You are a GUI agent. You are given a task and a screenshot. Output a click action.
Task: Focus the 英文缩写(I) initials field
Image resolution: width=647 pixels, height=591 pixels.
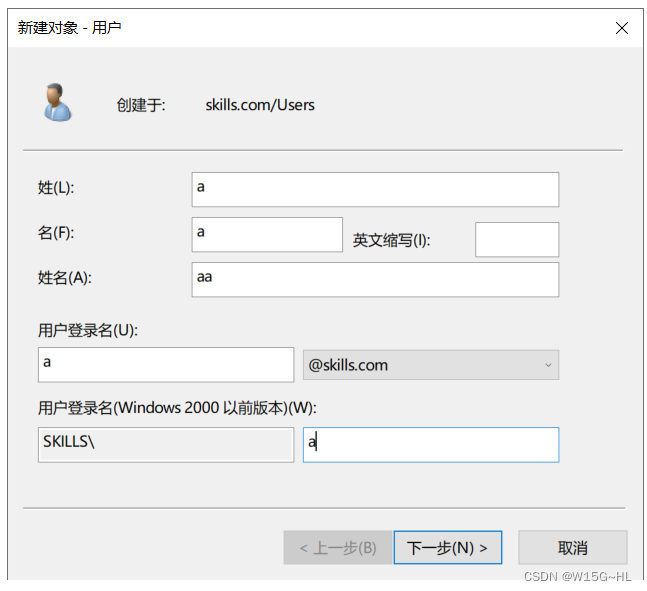(x=517, y=239)
